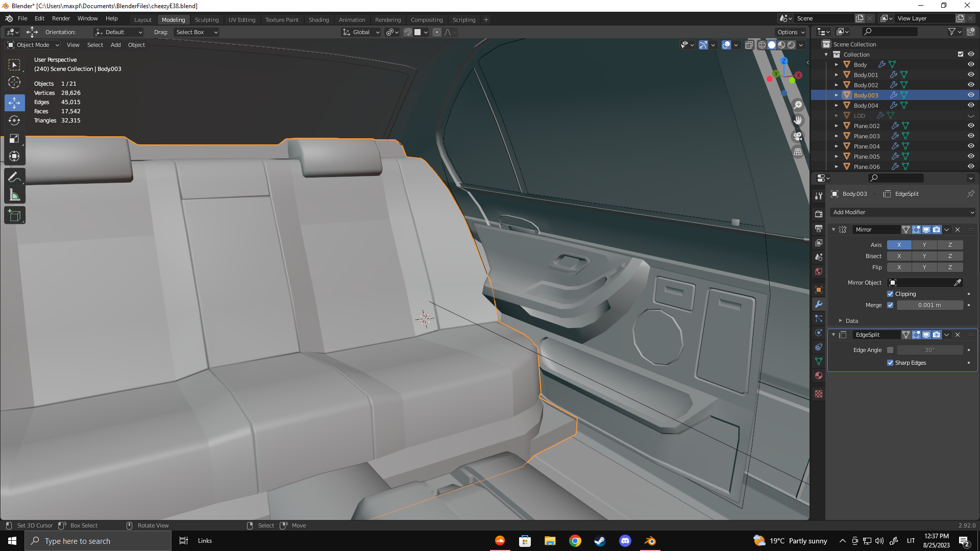
Task: Select Plane.004 in the outliner
Action: coord(867,146)
